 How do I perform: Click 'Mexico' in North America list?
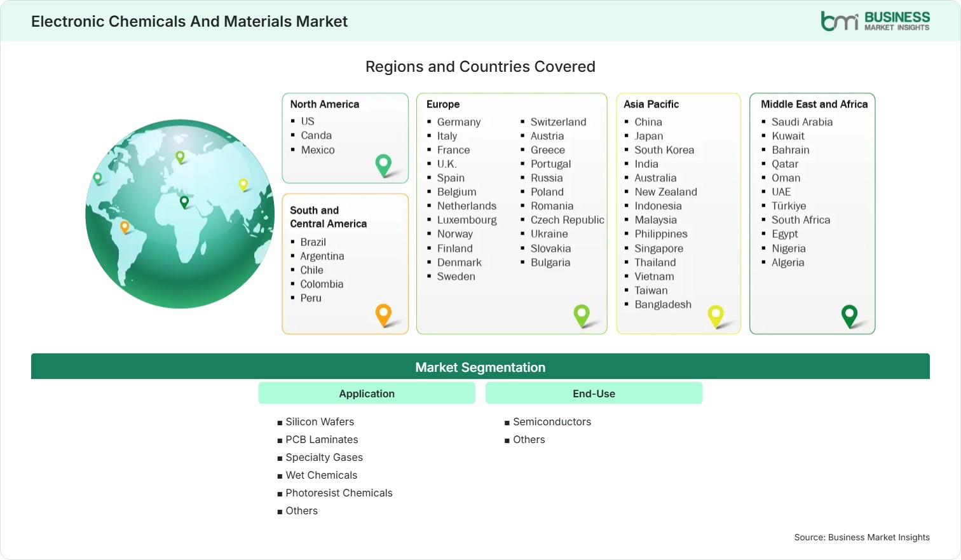pos(317,150)
